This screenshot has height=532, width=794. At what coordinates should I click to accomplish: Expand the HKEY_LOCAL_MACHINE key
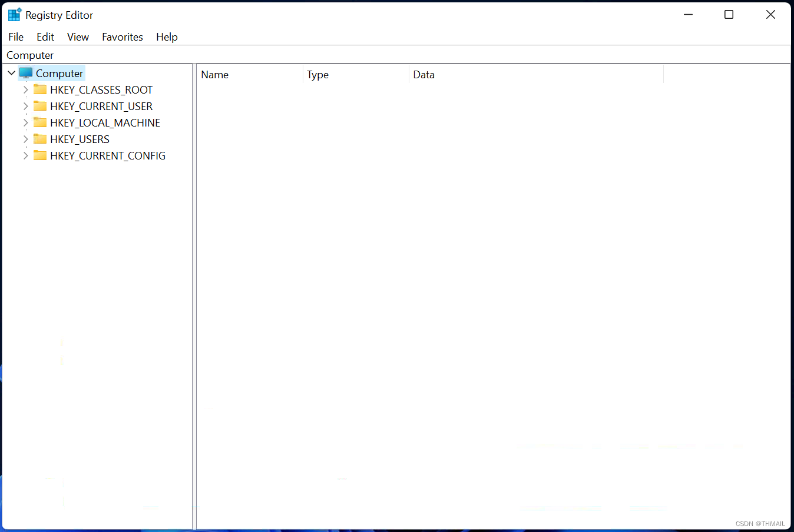click(25, 122)
